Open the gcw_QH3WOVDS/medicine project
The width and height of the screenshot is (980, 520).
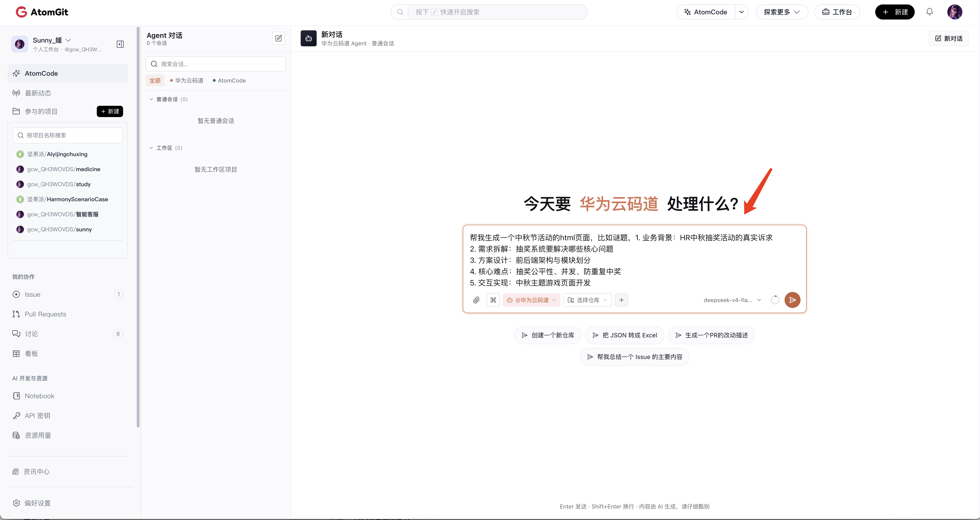click(x=63, y=169)
